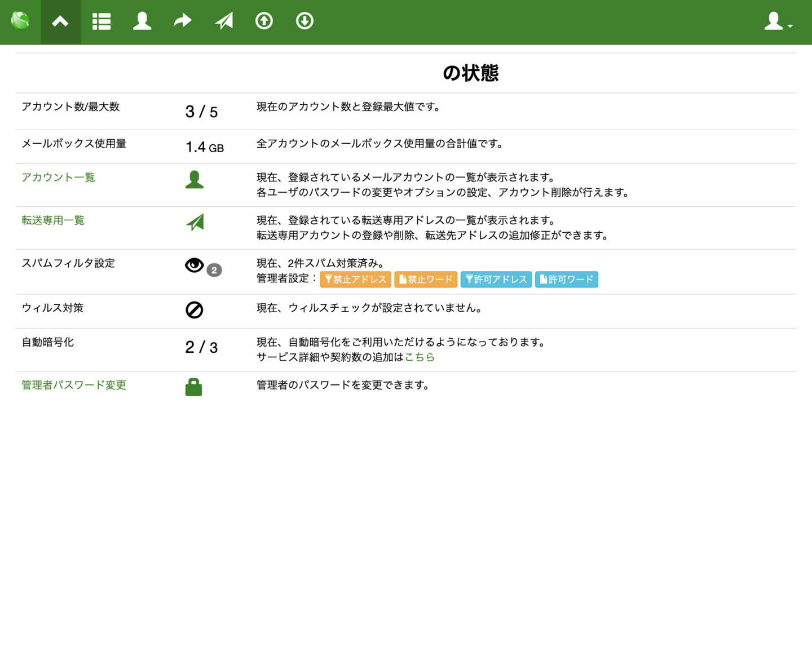Click the upload circle-arrow navbar icon
Image resolution: width=812 pixels, height=656 pixels.
coord(264,21)
